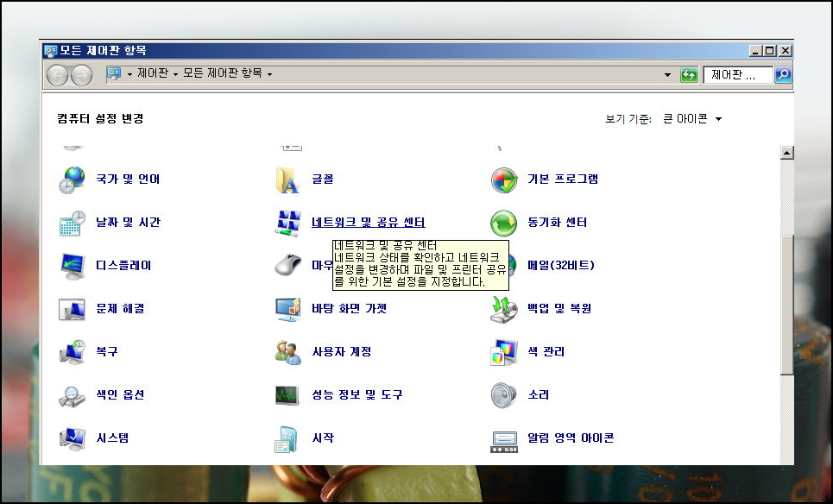Open the 바탕 화면 가젯 link
The height and width of the screenshot is (504, 833).
349,309
